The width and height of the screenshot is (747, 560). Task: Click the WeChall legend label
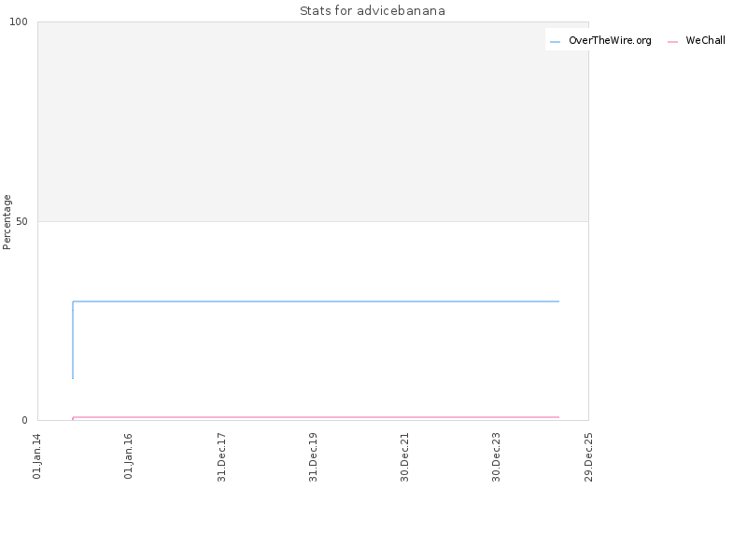pos(705,40)
